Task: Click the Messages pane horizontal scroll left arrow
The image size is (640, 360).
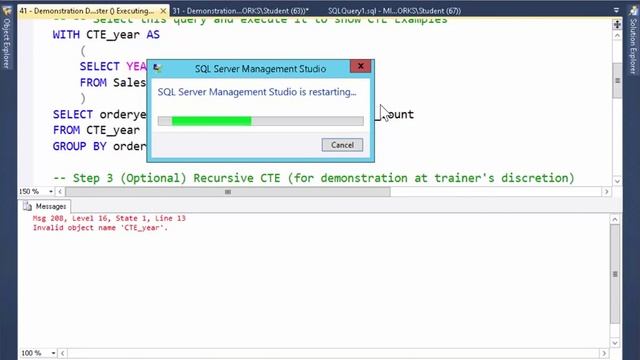Action: coord(62,353)
